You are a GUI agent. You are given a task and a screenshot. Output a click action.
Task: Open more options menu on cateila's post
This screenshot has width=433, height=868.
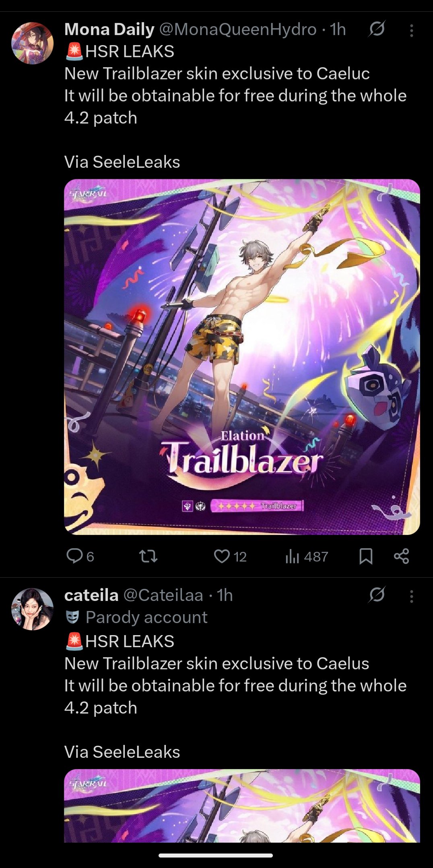[x=411, y=596]
